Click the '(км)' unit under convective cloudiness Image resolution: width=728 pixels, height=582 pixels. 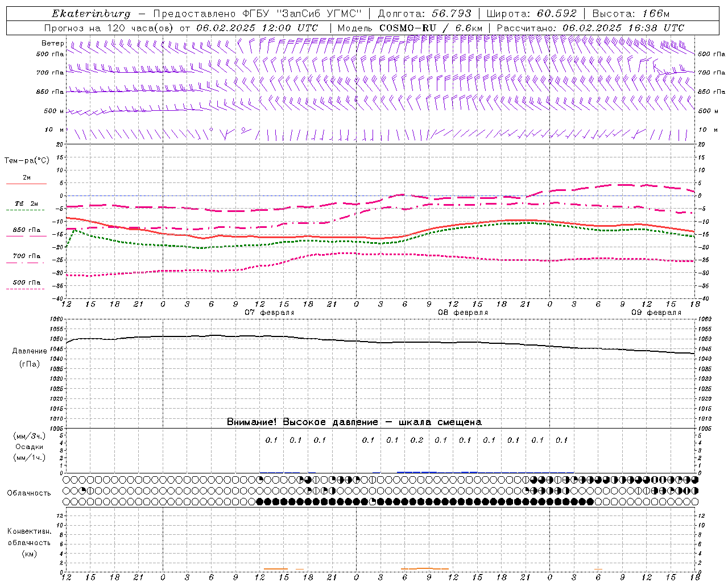(x=29, y=554)
